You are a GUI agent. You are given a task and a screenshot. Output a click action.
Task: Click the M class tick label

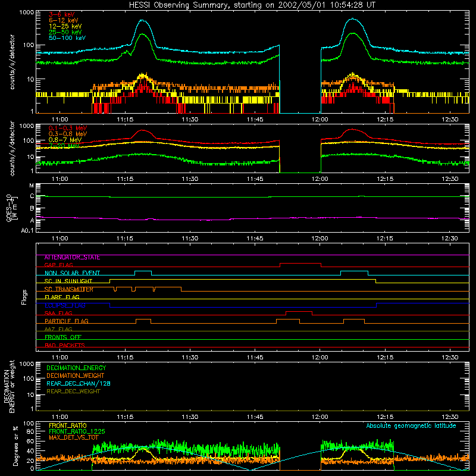pos(32,186)
